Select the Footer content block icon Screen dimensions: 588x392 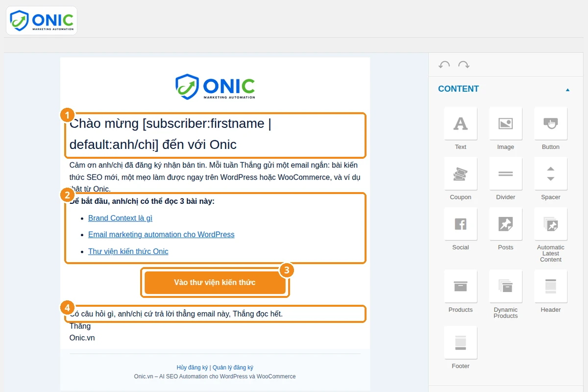coord(461,343)
